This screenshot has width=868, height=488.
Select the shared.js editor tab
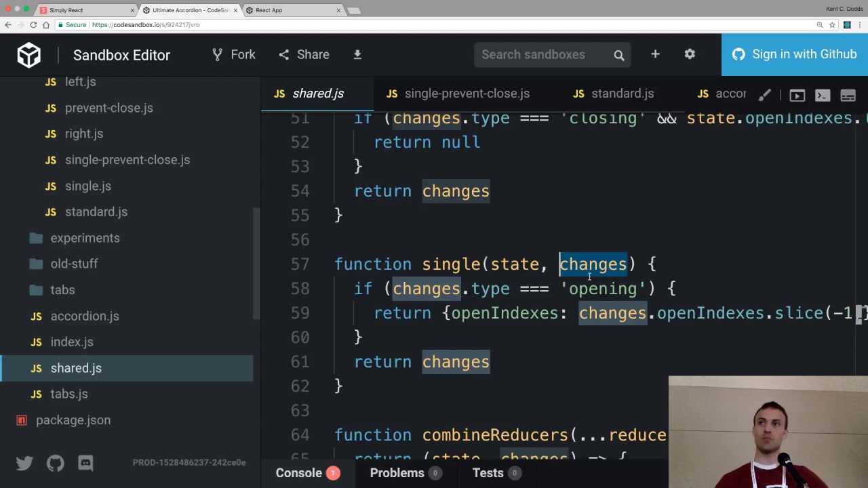pyautogui.click(x=317, y=94)
